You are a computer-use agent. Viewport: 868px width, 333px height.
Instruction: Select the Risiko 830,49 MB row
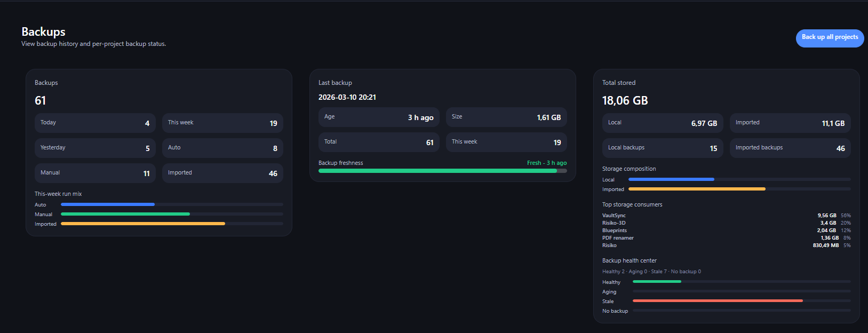(726, 245)
